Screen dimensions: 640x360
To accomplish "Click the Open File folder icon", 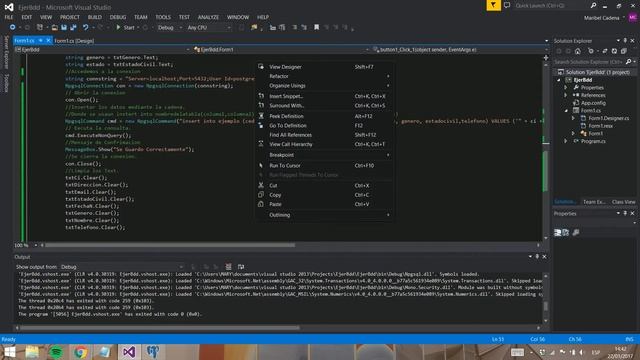I will [x=54, y=27].
